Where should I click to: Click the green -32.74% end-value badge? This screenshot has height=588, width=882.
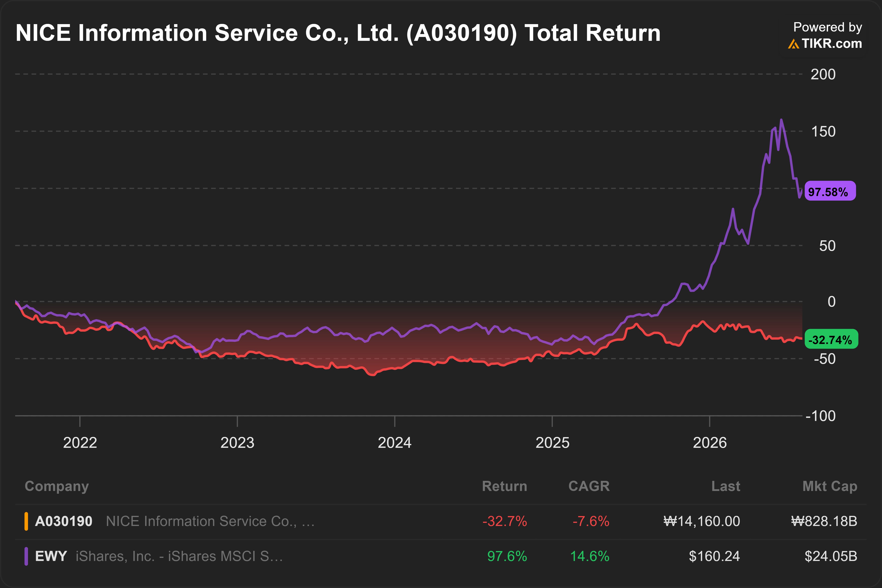coord(831,339)
